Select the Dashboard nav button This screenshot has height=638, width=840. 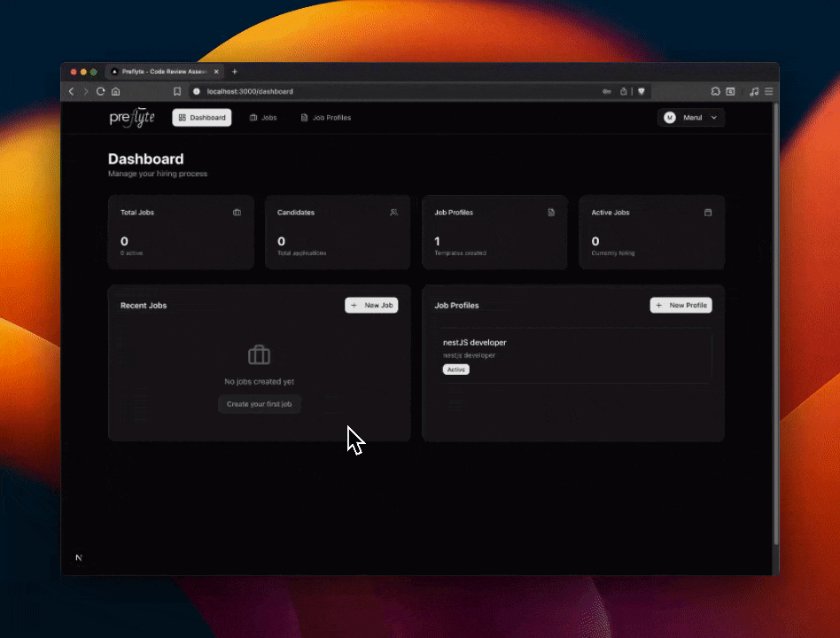[202, 118]
